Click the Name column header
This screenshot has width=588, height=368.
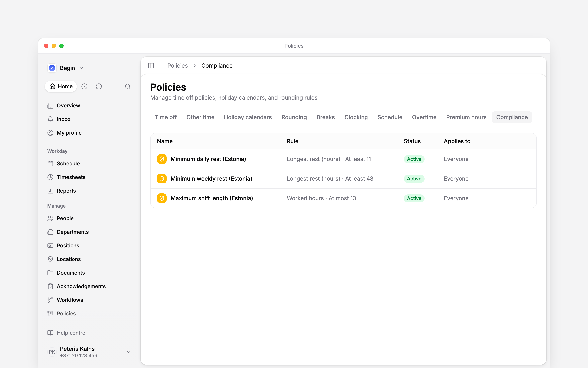pos(165,141)
